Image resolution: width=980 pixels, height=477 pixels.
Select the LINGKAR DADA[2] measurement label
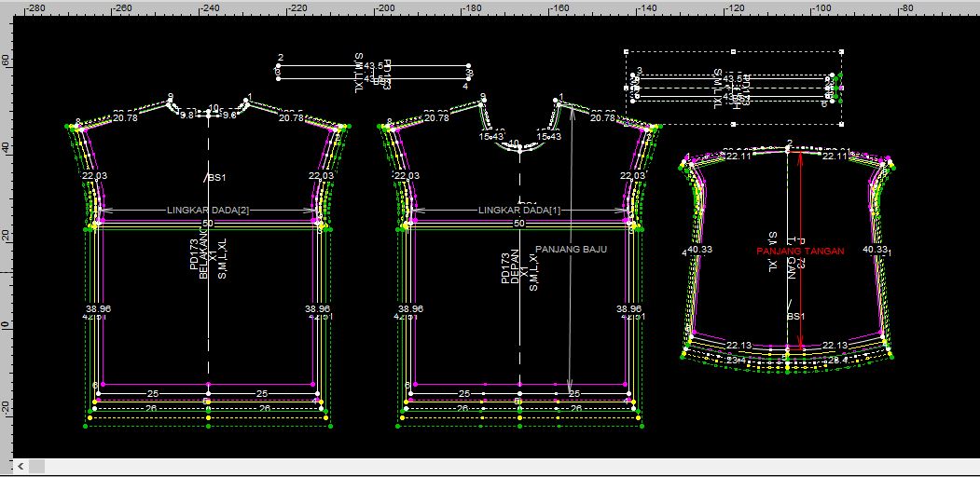point(208,211)
